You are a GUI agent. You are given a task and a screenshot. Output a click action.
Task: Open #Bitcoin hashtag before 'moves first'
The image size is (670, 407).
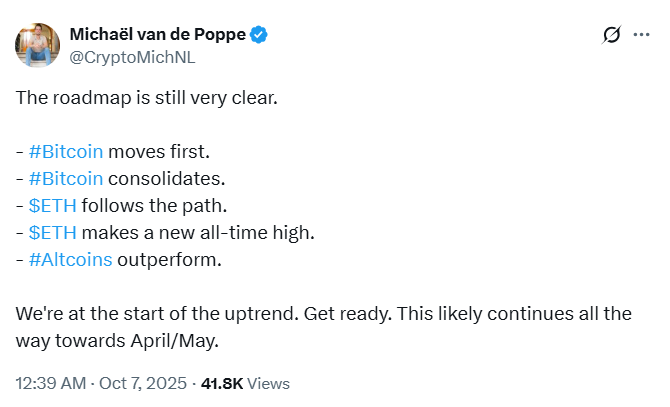coord(66,152)
